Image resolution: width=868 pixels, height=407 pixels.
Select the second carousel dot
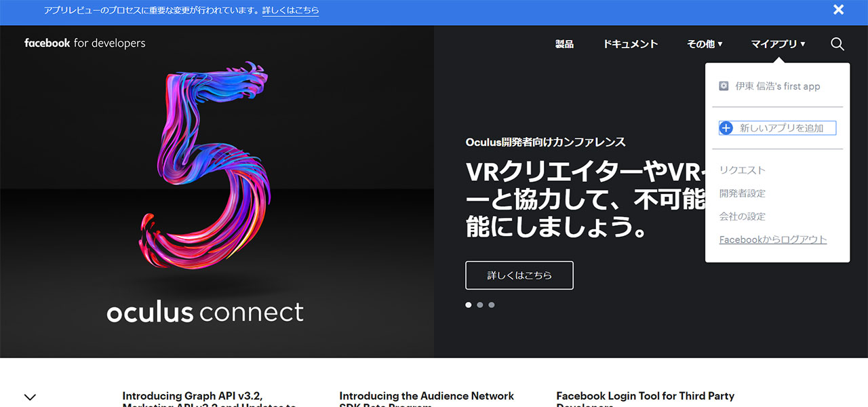[479, 305]
